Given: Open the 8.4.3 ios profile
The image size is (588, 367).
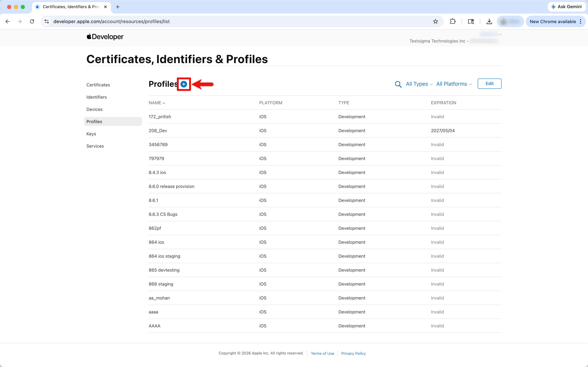Looking at the screenshot, I should tap(325, 173).
